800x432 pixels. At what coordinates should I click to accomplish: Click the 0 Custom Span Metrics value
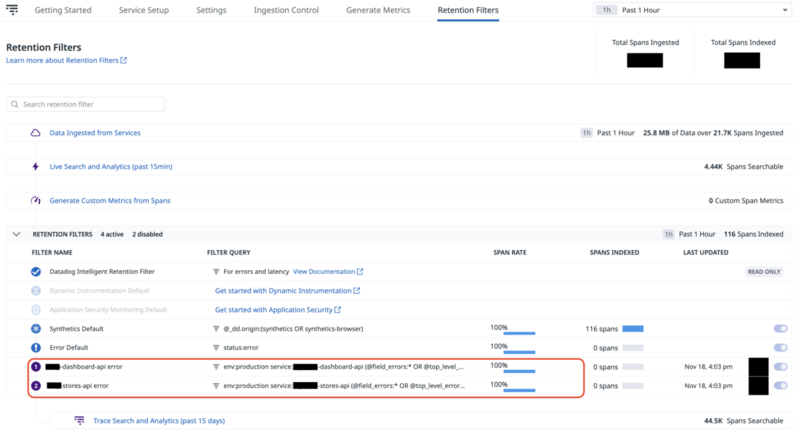[x=746, y=200]
